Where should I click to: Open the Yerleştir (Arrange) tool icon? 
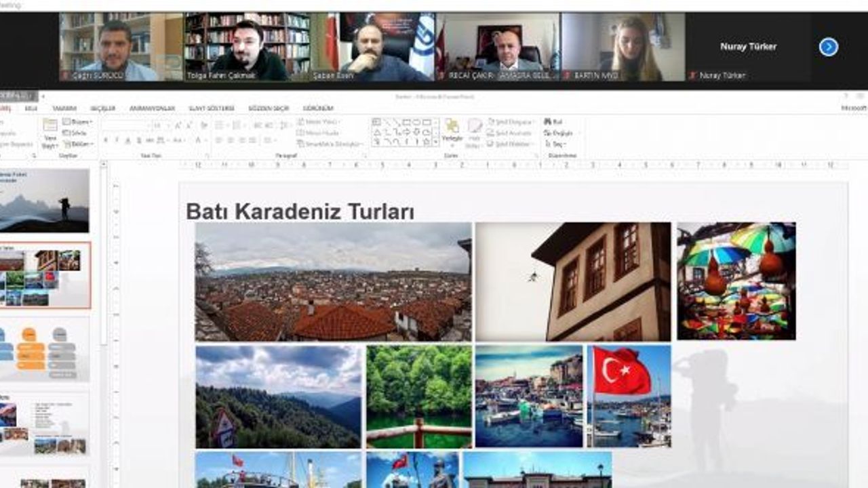(452, 125)
